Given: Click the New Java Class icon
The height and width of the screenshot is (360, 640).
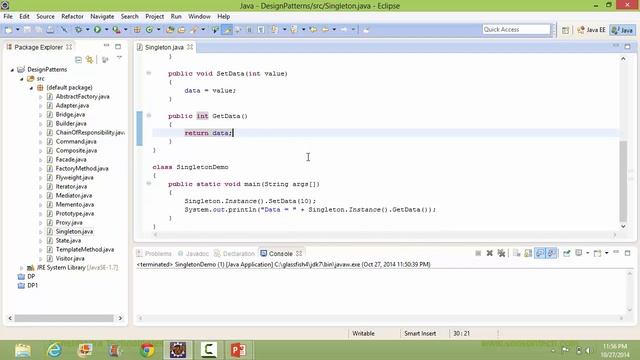Looking at the screenshot, I should (150, 30).
